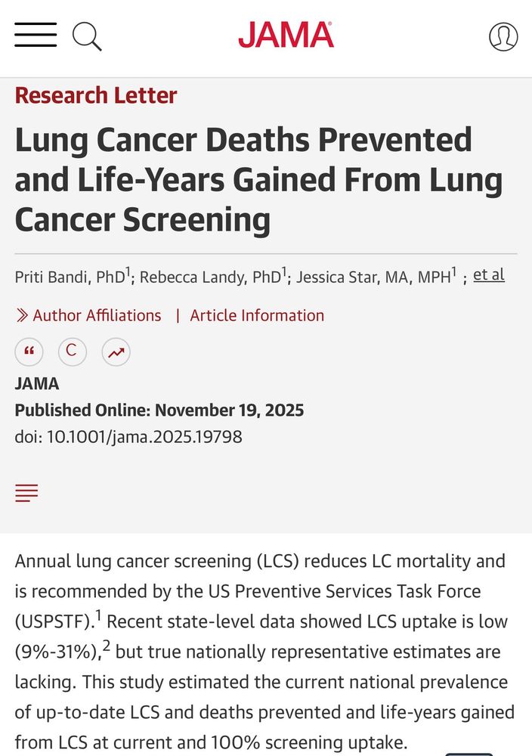Open the hamburger navigation menu

pyautogui.click(x=36, y=35)
